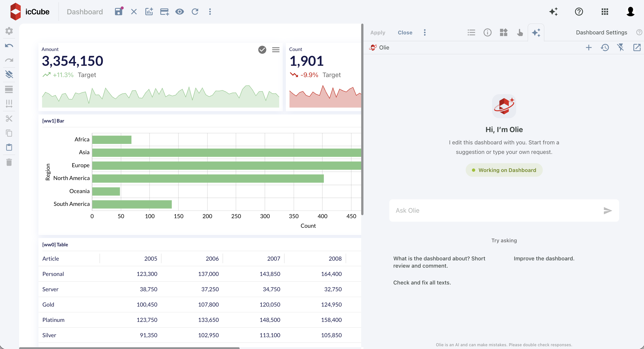Click the layers-off icon in sidebar
The image size is (644, 349).
click(9, 74)
